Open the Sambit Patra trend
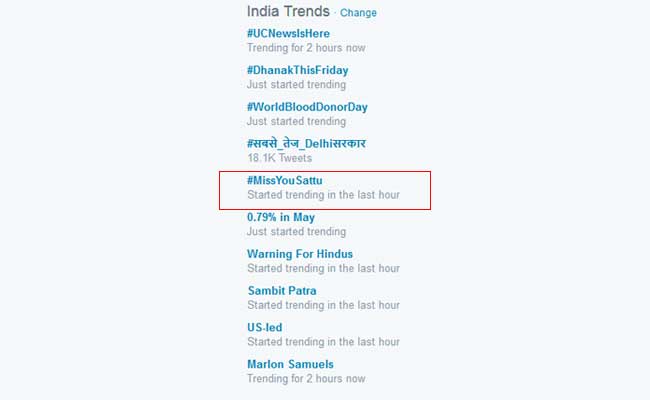Screen dimensions: 650x400 click(x=282, y=291)
